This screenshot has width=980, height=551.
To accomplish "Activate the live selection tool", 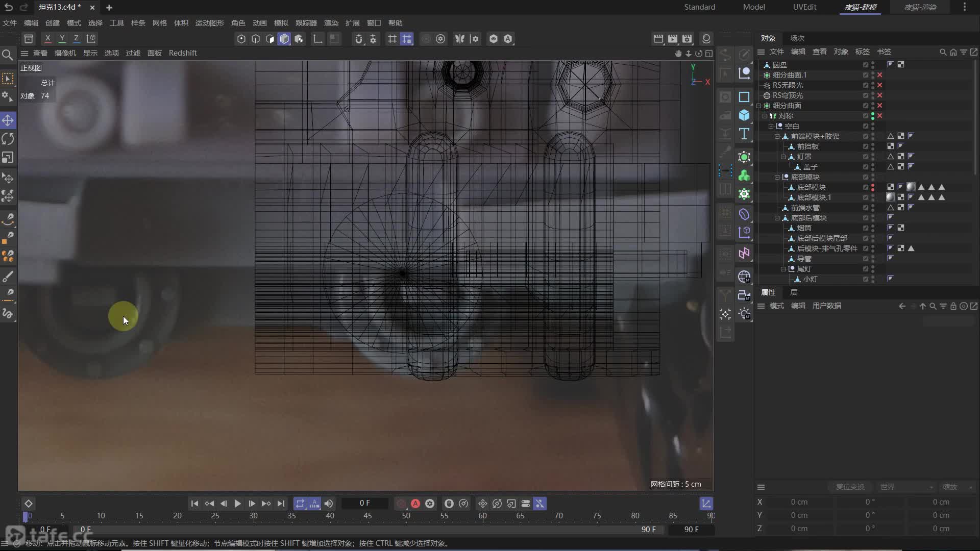I will point(8,78).
